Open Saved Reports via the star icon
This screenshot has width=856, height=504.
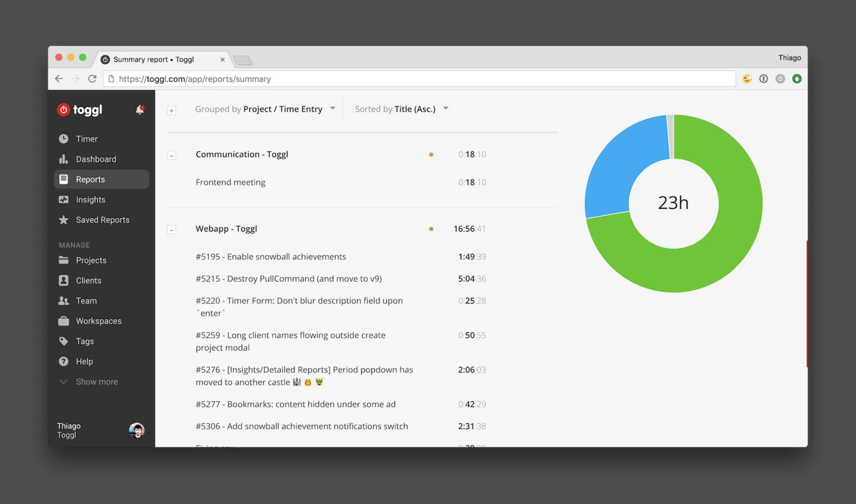point(63,220)
